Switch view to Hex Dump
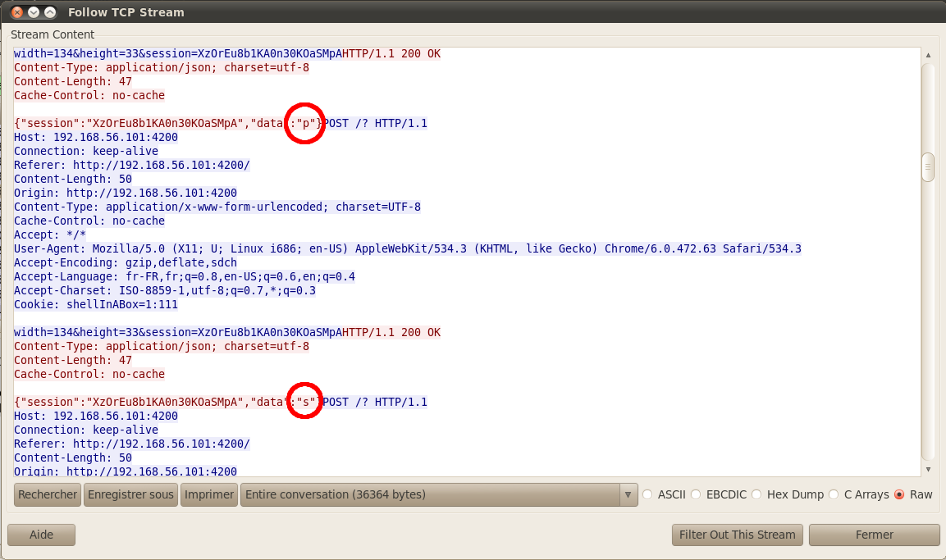Screen dimensions: 946x560 tap(756, 494)
